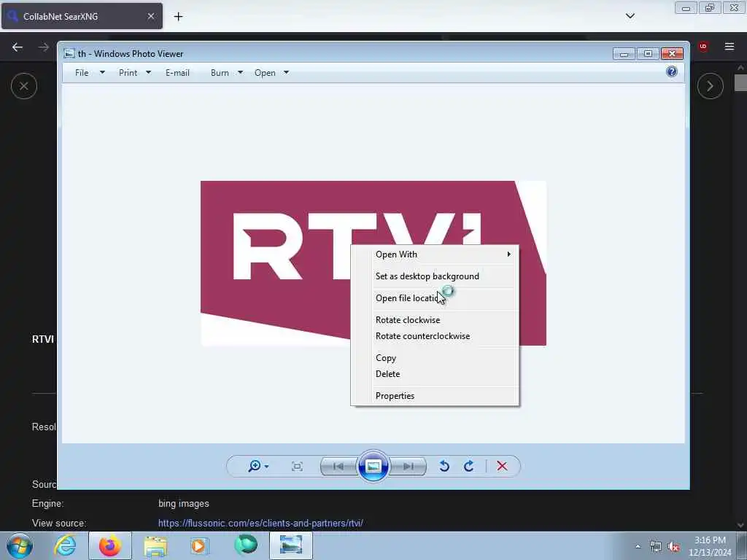Select the Photo Viewer taskbar button
This screenshot has height=560, width=747.
(291, 545)
